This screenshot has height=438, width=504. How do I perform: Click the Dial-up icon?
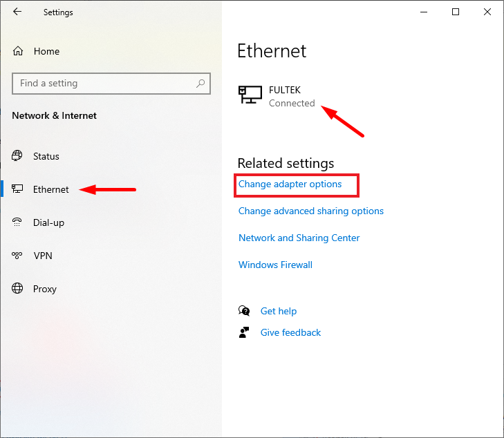[x=18, y=222]
